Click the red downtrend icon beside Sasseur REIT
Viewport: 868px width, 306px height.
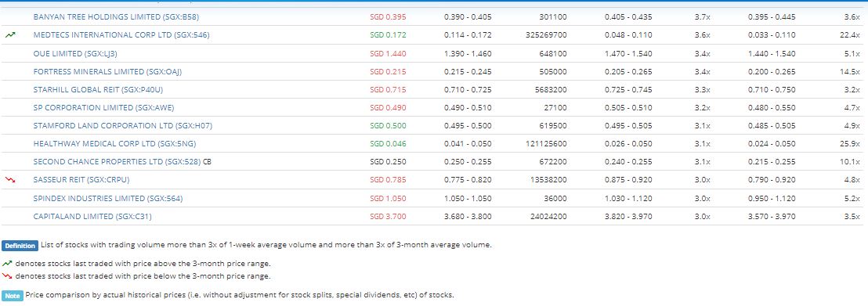click(10, 180)
